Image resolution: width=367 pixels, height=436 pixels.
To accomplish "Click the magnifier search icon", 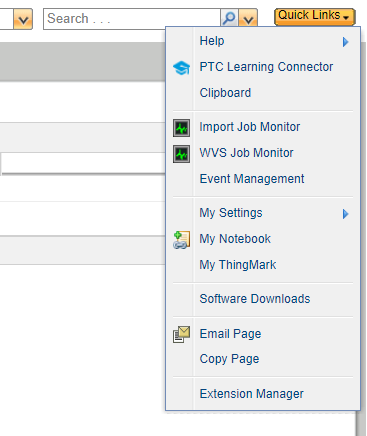I will 229,18.
